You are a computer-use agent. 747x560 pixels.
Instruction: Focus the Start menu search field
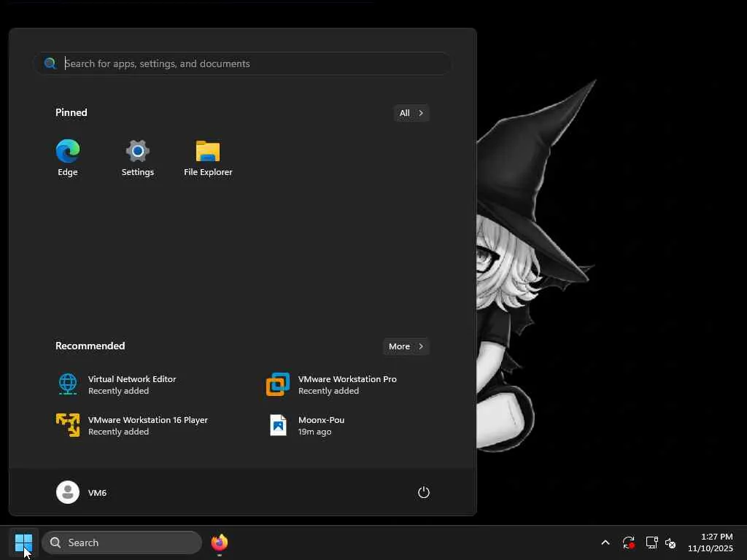(x=242, y=63)
